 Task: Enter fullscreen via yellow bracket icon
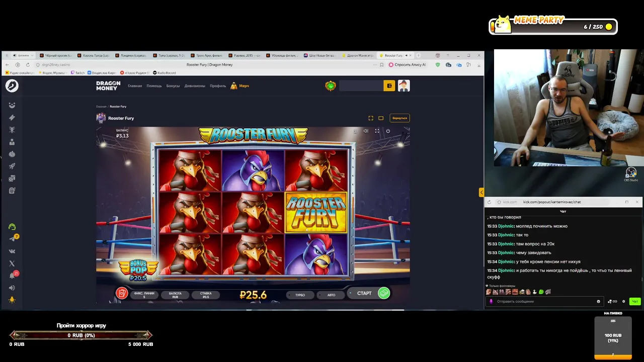371,118
